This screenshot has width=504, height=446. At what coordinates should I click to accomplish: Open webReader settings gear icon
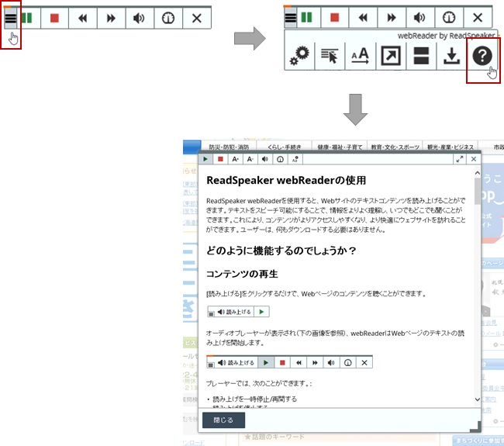[299, 56]
